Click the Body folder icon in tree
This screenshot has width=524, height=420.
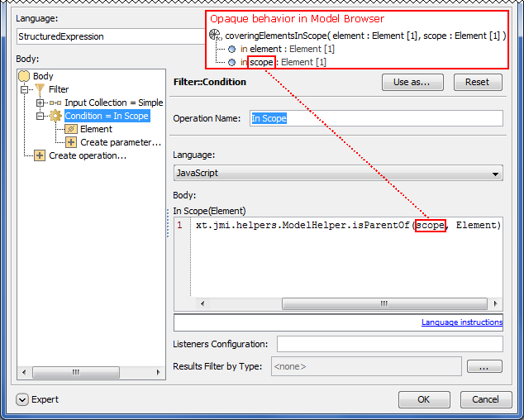(x=24, y=76)
